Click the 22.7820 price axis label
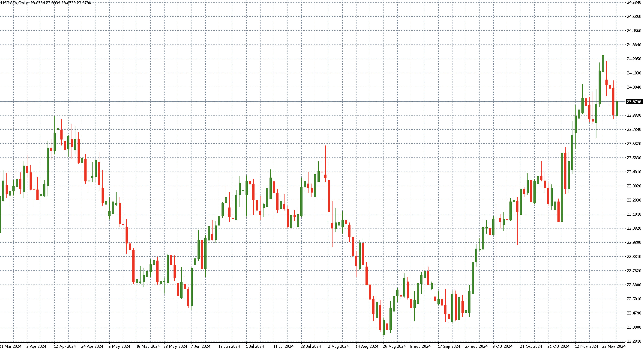The width and height of the screenshot is (644, 350). (634, 271)
